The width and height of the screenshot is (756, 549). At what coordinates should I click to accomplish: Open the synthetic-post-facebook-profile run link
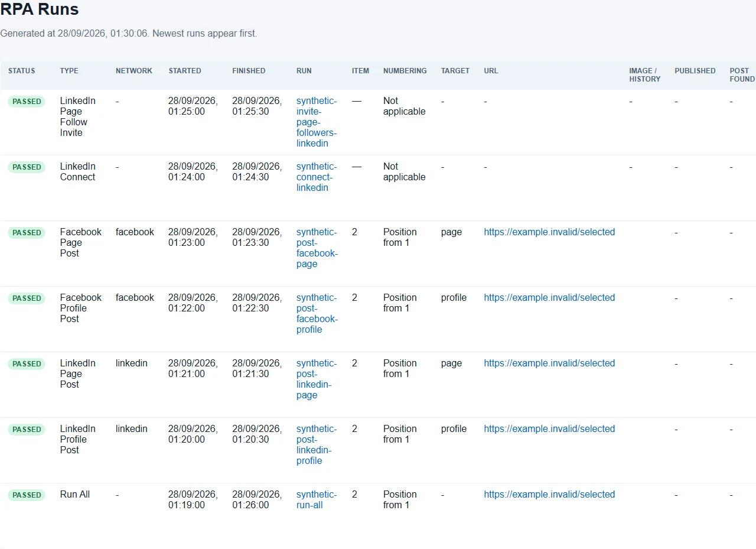tap(317, 314)
